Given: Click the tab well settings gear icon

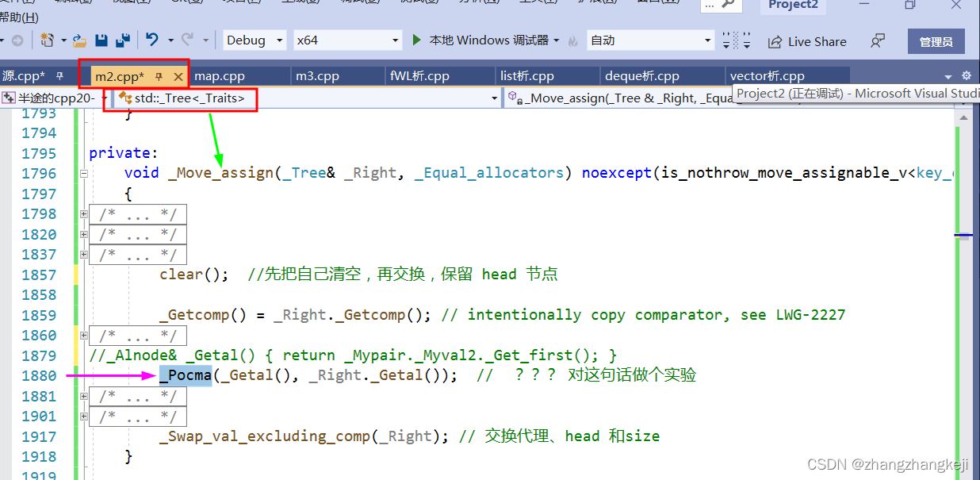Looking at the screenshot, I should coord(966,76).
